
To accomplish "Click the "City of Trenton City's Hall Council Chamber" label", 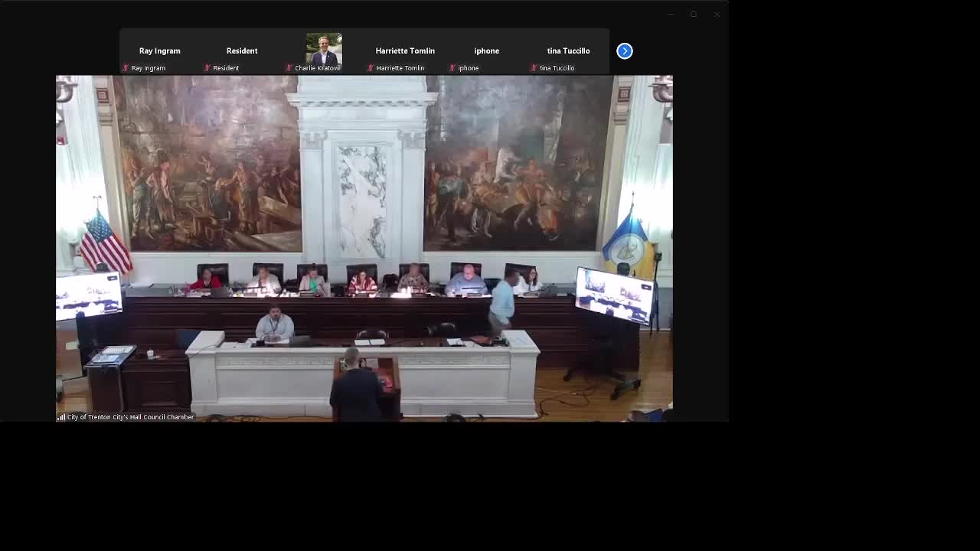I will tap(131, 417).
